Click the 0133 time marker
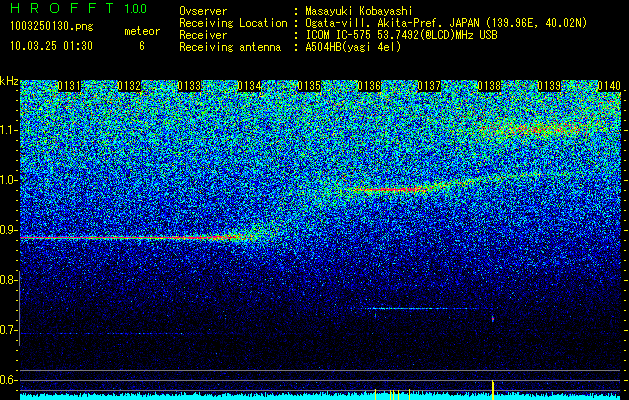This screenshot has height=400, width=629. pos(189,86)
